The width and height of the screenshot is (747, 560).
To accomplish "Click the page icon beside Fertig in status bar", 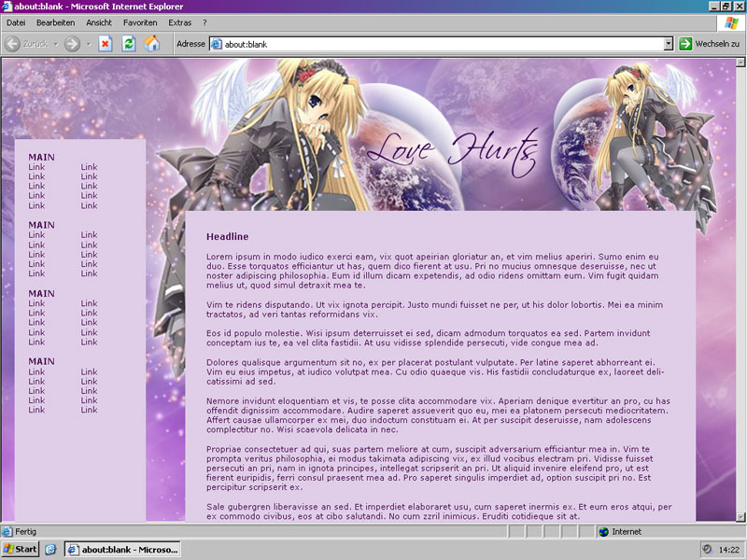I will [x=7, y=531].
